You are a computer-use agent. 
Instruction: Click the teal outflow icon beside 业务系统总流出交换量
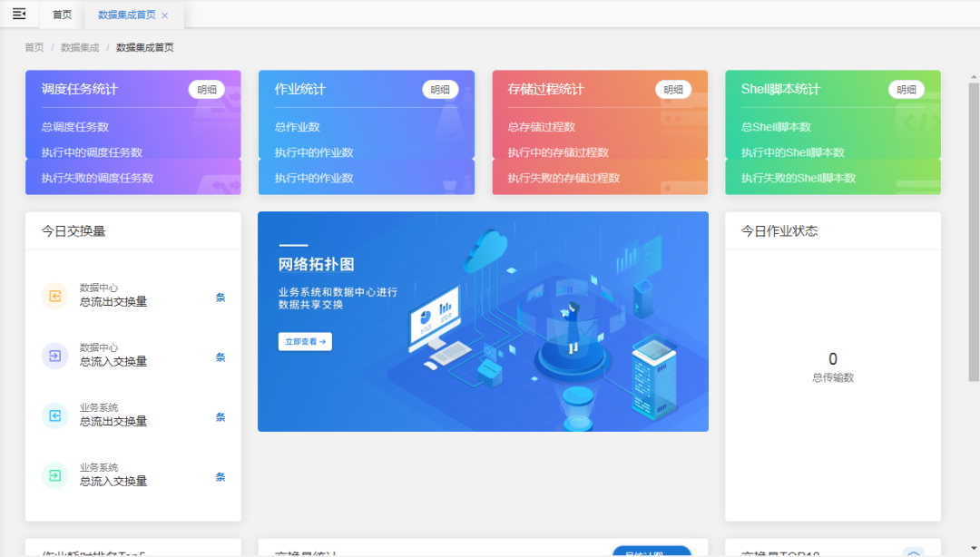coord(54,415)
